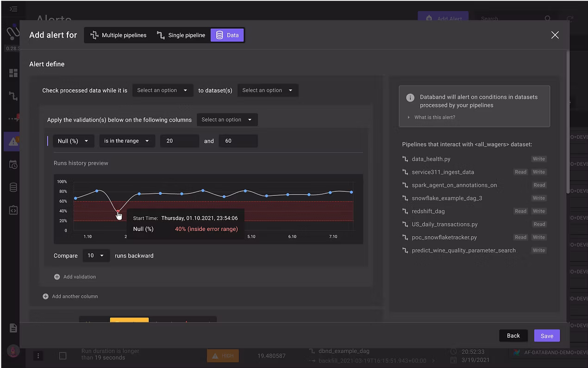Click the info icon in Databand notice
This screenshot has height=368, width=588.
(410, 97)
